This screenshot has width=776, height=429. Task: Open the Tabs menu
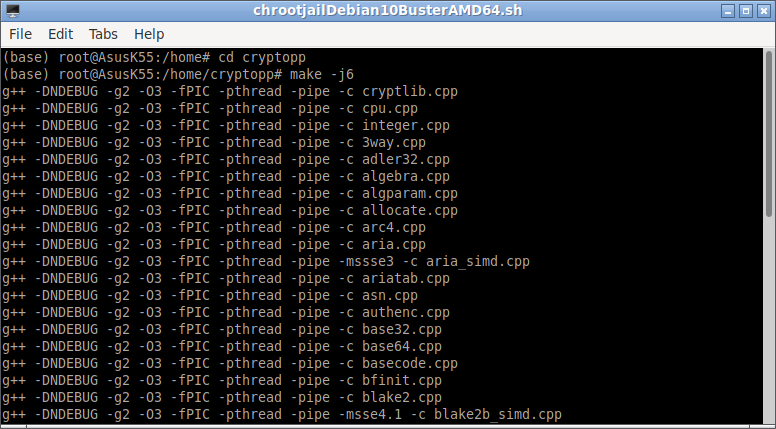point(103,34)
